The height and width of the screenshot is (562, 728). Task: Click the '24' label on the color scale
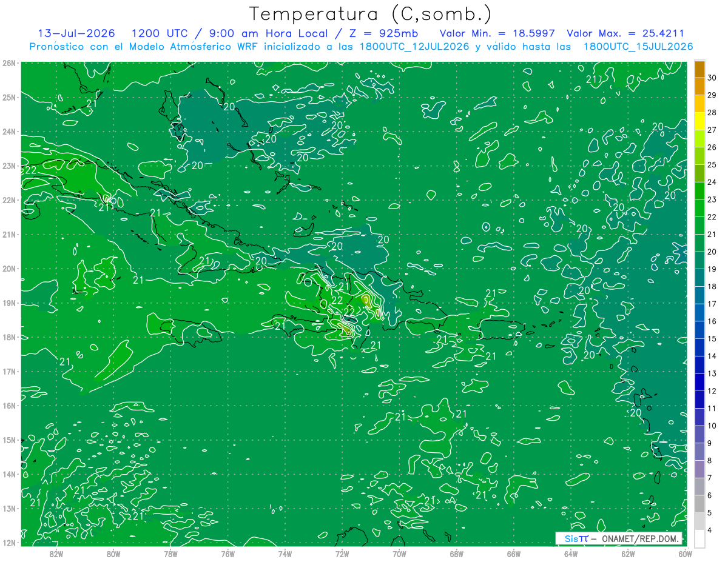click(x=712, y=182)
